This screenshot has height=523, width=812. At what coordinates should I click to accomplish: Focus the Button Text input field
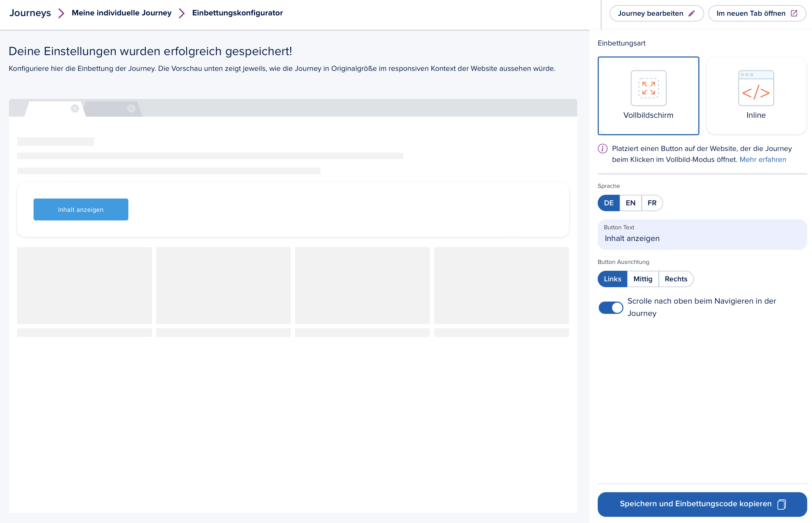(x=702, y=234)
